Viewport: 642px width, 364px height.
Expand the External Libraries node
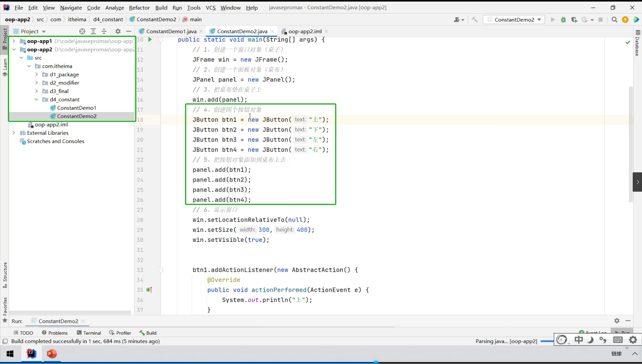pos(14,133)
